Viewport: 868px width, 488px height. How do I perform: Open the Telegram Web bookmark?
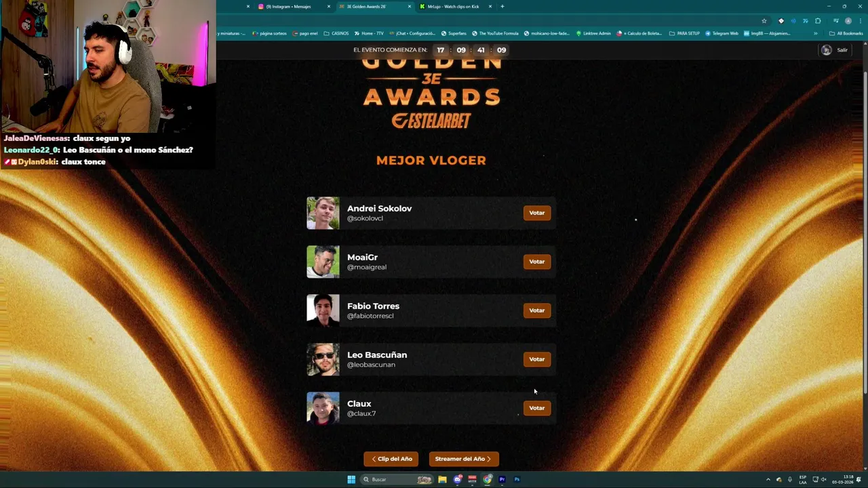(x=722, y=33)
